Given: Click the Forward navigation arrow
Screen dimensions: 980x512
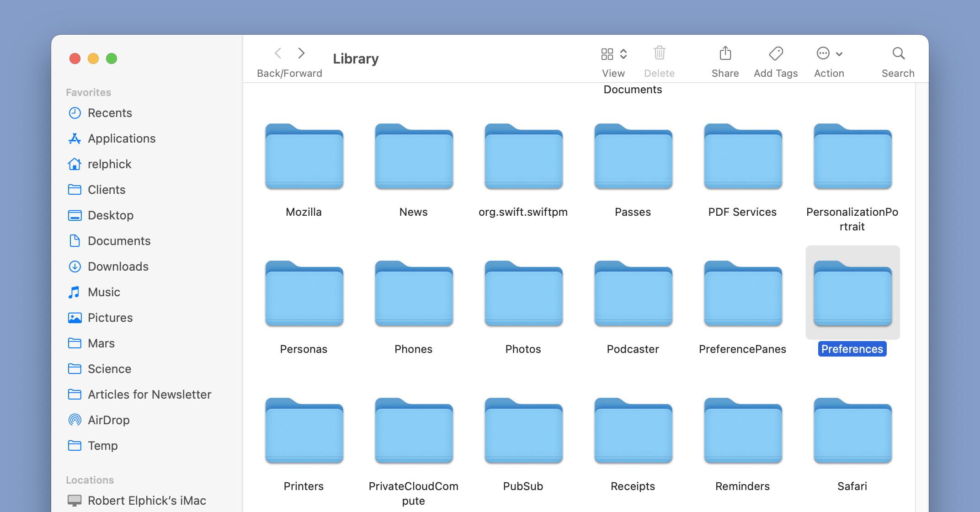Looking at the screenshot, I should point(301,53).
